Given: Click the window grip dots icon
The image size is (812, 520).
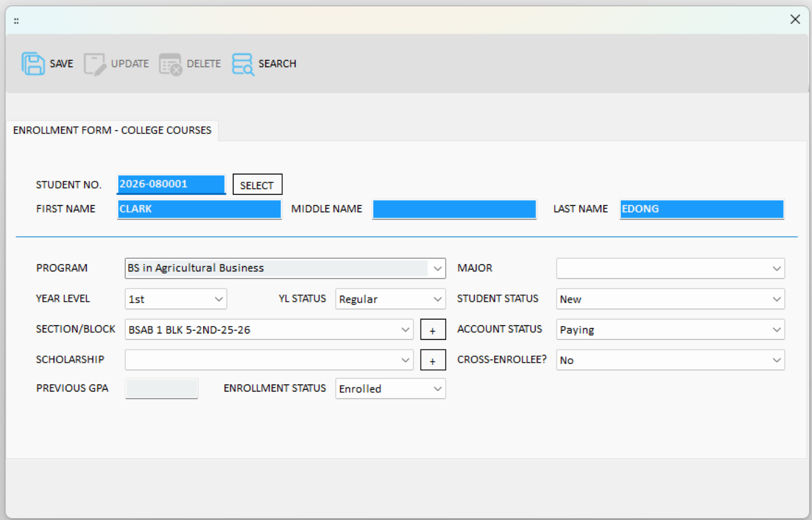Looking at the screenshot, I should [x=16, y=21].
